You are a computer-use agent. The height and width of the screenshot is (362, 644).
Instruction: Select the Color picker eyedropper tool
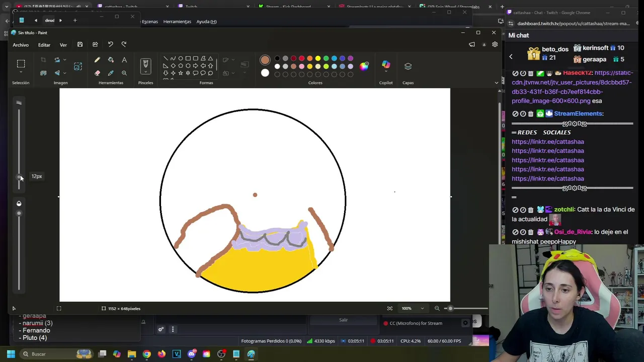click(x=111, y=73)
